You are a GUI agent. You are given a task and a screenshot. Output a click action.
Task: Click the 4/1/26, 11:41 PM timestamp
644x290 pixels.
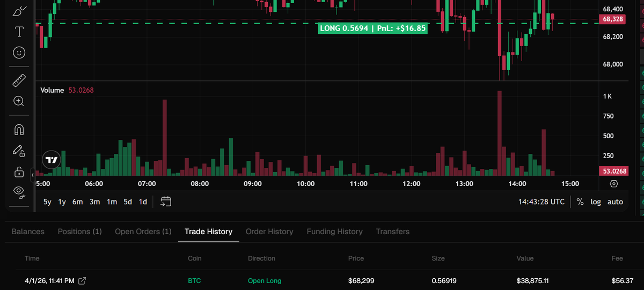pos(49,280)
